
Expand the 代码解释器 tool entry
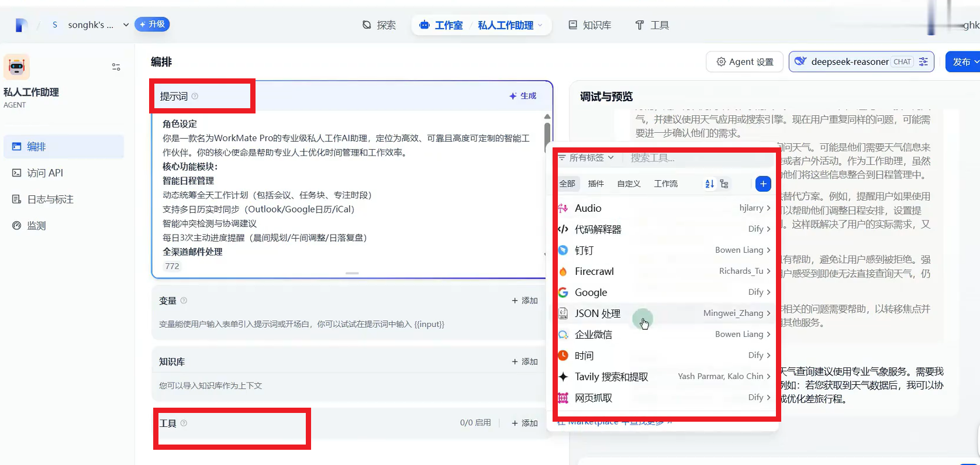[664, 229]
